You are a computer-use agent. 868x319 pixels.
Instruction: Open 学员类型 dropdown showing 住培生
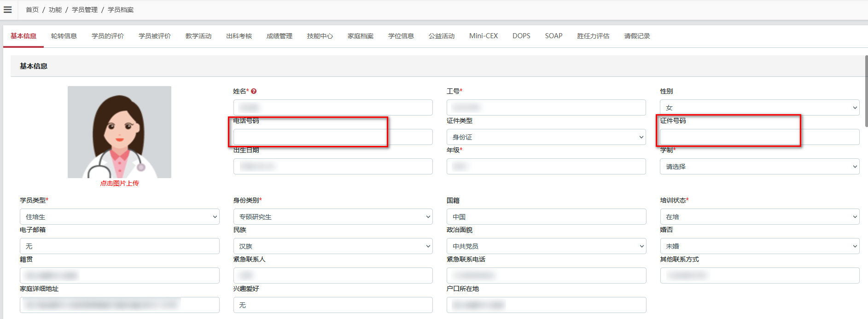[120, 216]
